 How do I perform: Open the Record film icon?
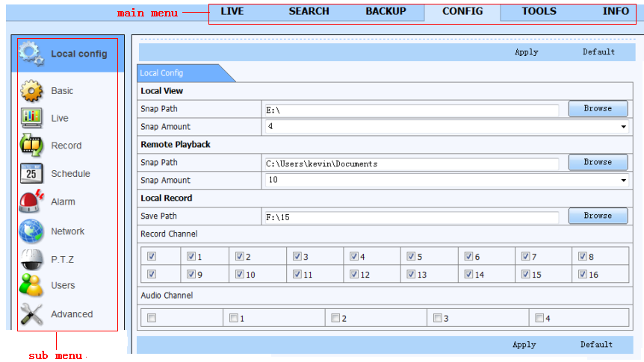pos(31,146)
